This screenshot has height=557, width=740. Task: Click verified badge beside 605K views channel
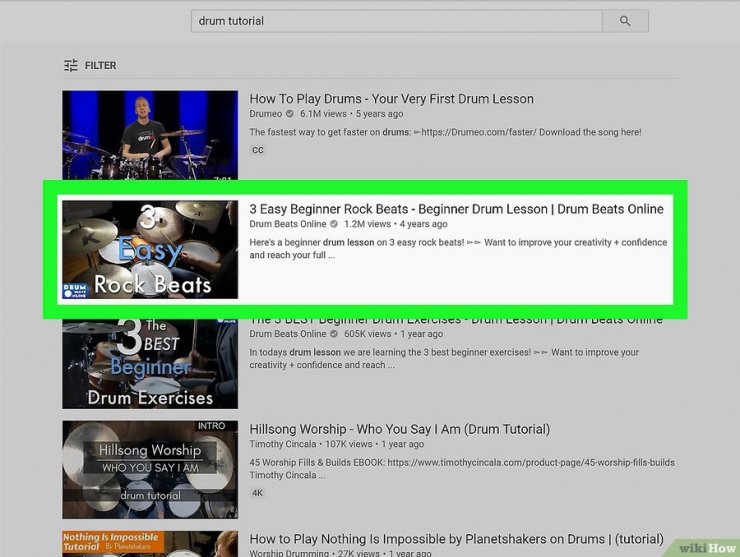click(x=334, y=334)
